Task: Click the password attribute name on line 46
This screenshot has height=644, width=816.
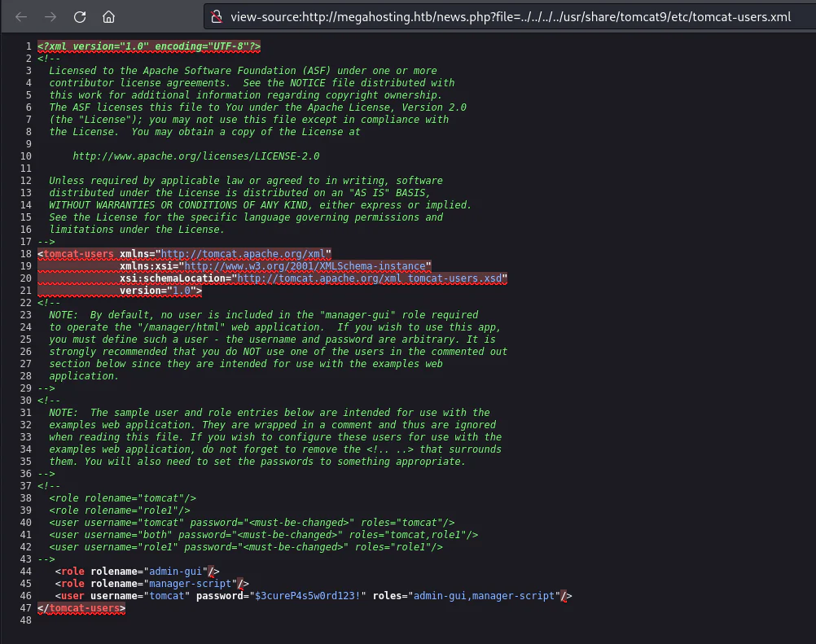Action: click(x=220, y=596)
